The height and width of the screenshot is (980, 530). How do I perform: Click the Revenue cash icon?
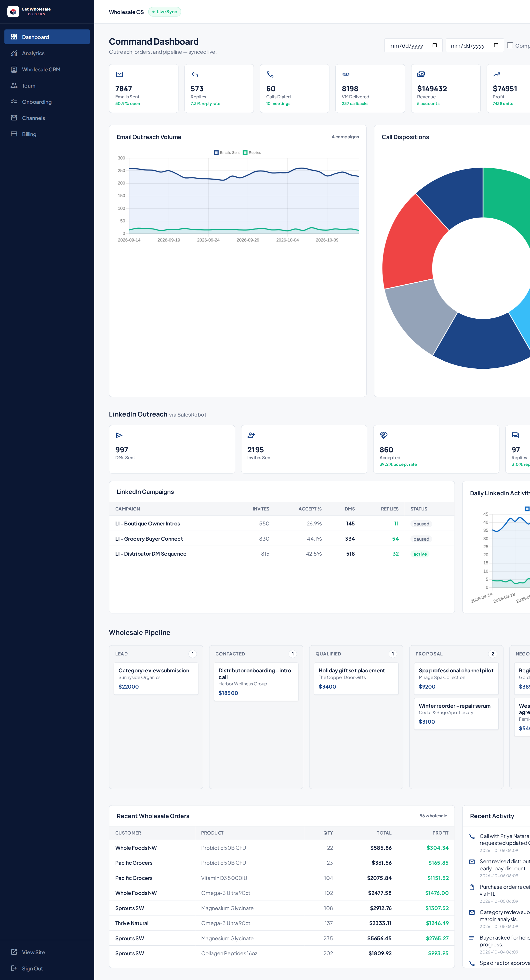pyautogui.click(x=421, y=74)
